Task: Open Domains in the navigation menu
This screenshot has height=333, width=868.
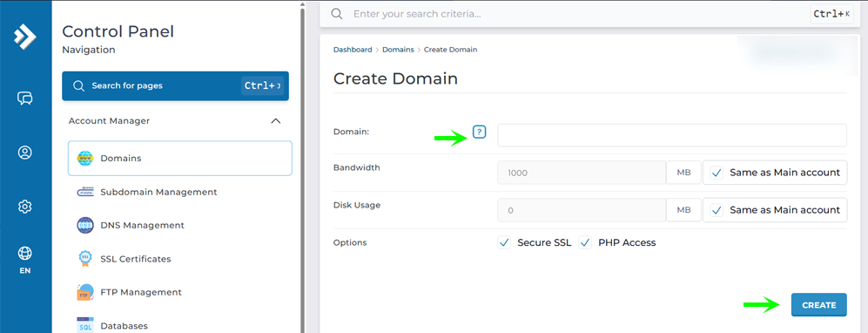Action: tap(180, 159)
